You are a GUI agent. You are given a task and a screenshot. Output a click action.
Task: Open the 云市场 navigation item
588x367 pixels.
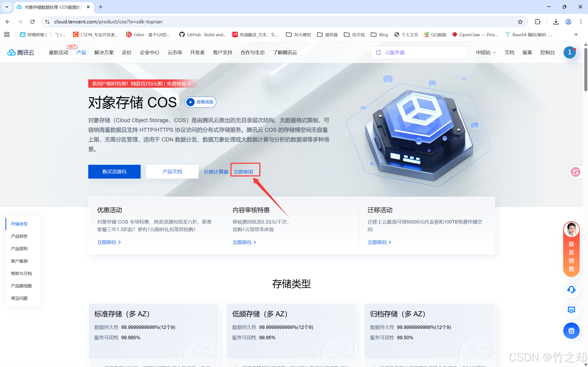click(x=175, y=52)
